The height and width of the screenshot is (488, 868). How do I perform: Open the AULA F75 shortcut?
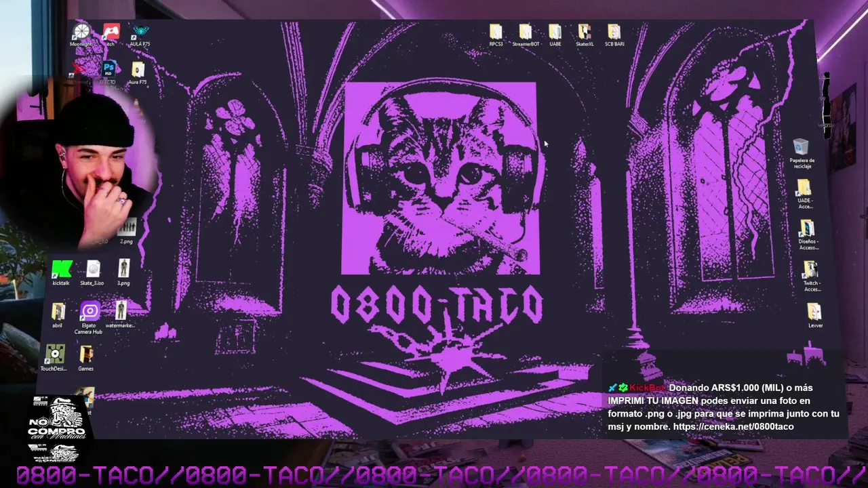pyautogui.click(x=140, y=34)
